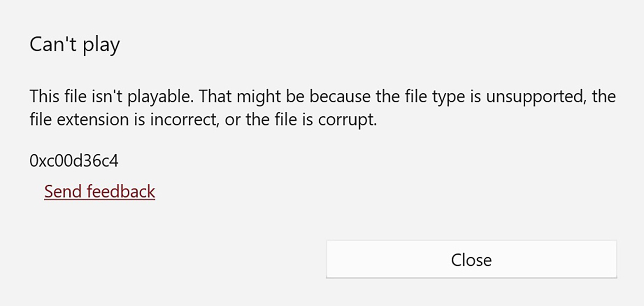This screenshot has width=644, height=306.
Task: Click the word "play" in the title
Action: [x=101, y=45]
